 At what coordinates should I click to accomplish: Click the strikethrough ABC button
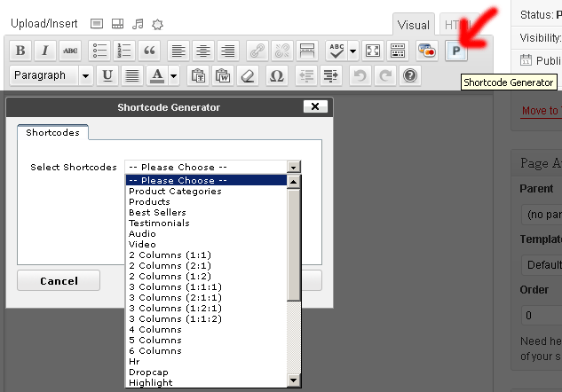70,51
